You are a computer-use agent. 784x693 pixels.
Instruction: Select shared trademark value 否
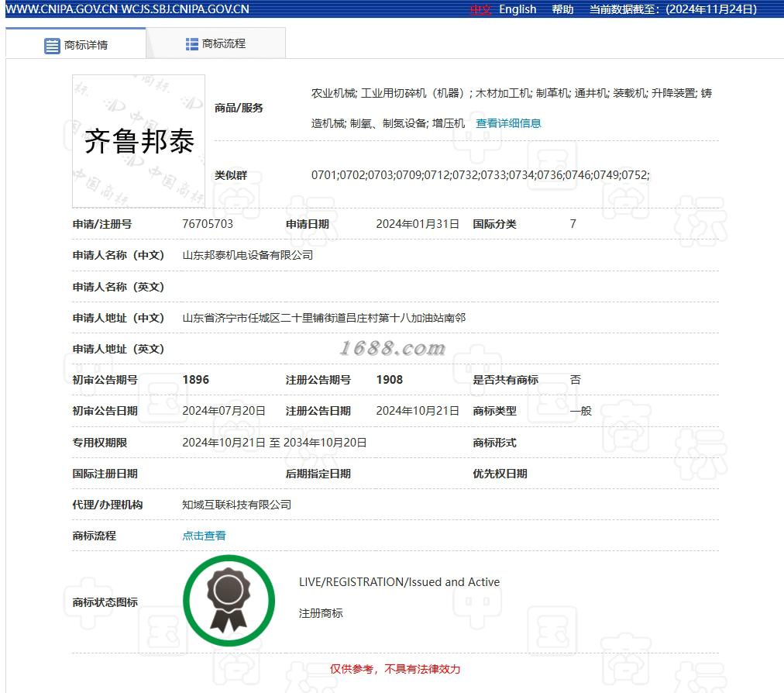click(x=575, y=380)
